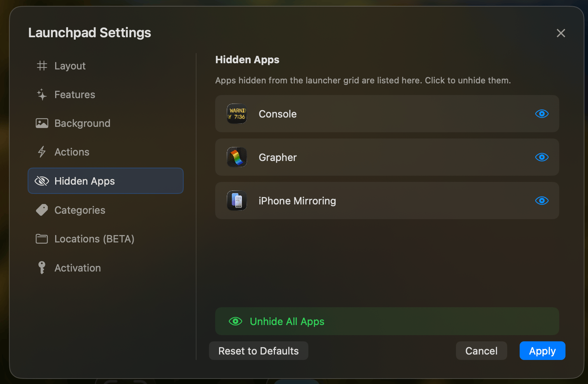Screen dimensions: 588x384
Task: Open the Locations (BETA) section
Action: pyautogui.click(x=94, y=239)
